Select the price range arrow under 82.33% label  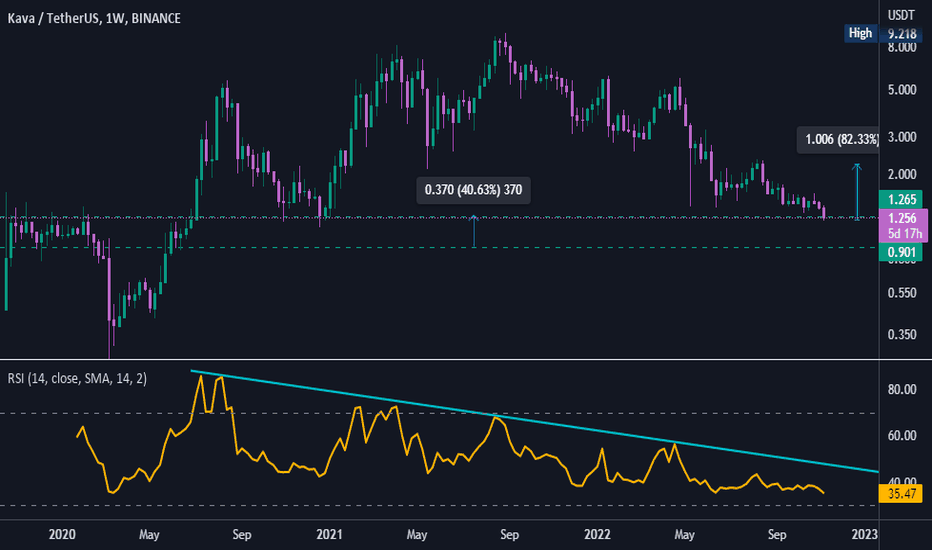click(857, 192)
